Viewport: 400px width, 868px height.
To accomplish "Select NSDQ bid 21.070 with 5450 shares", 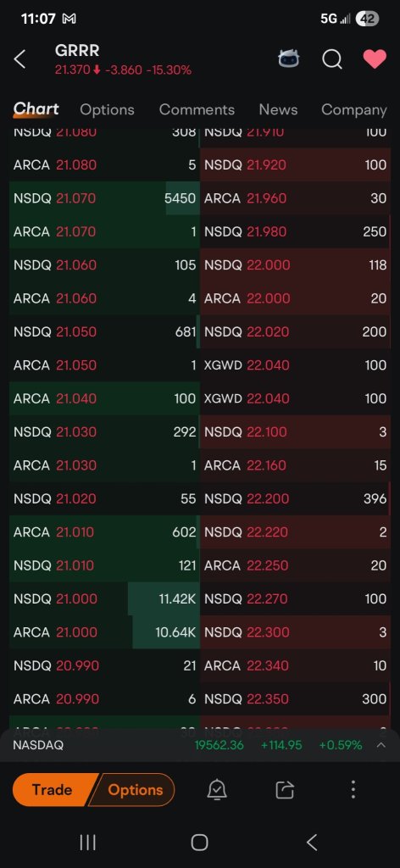I will point(104,198).
